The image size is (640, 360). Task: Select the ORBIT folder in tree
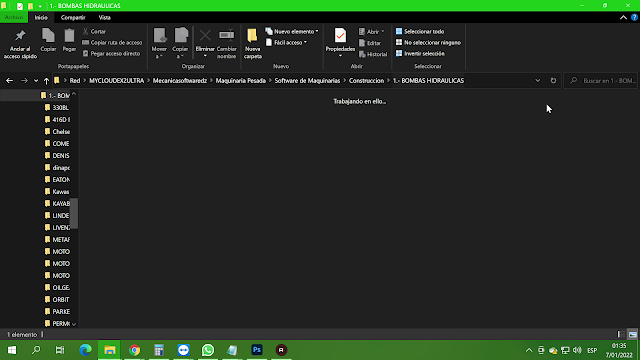click(x=57, y=300)
